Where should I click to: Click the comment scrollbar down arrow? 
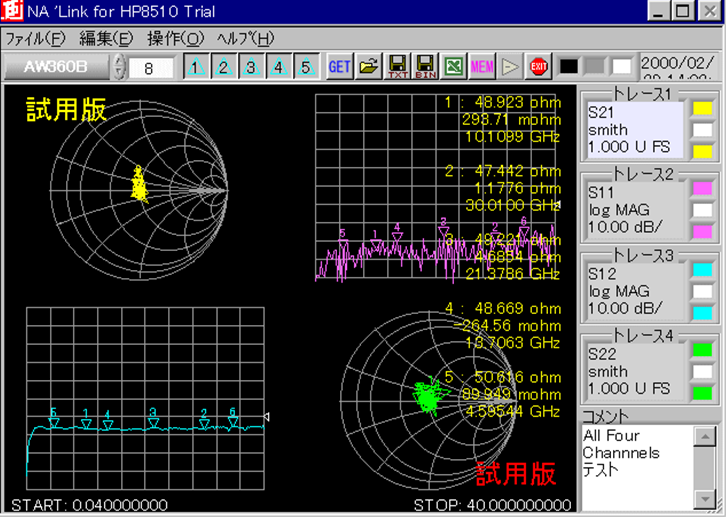[x=705, y=499]
